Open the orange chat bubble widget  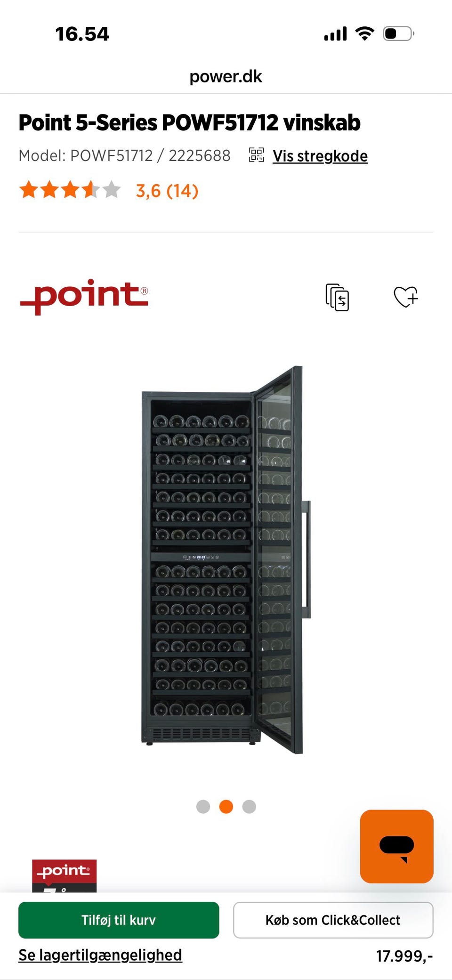click(396, 846)
